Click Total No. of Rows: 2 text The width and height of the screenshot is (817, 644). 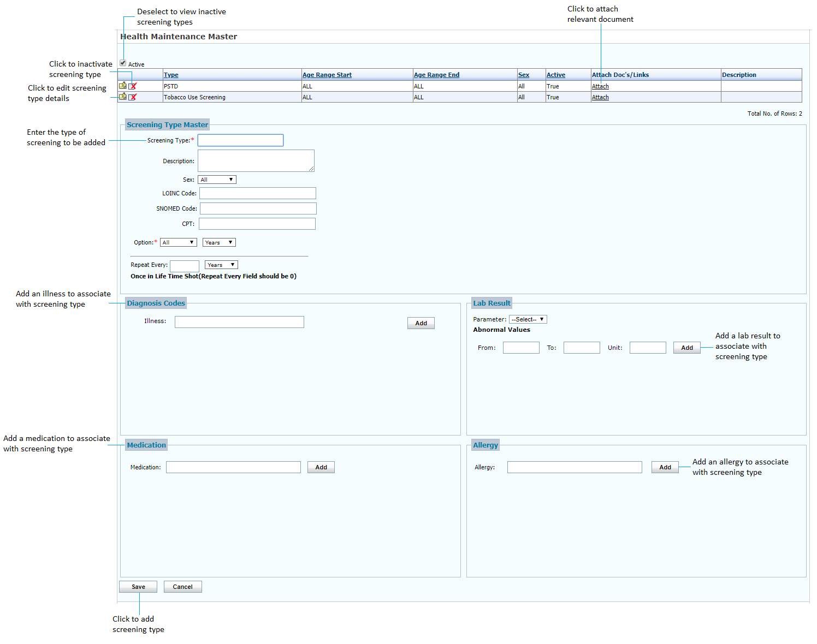(x=774, y=114)
